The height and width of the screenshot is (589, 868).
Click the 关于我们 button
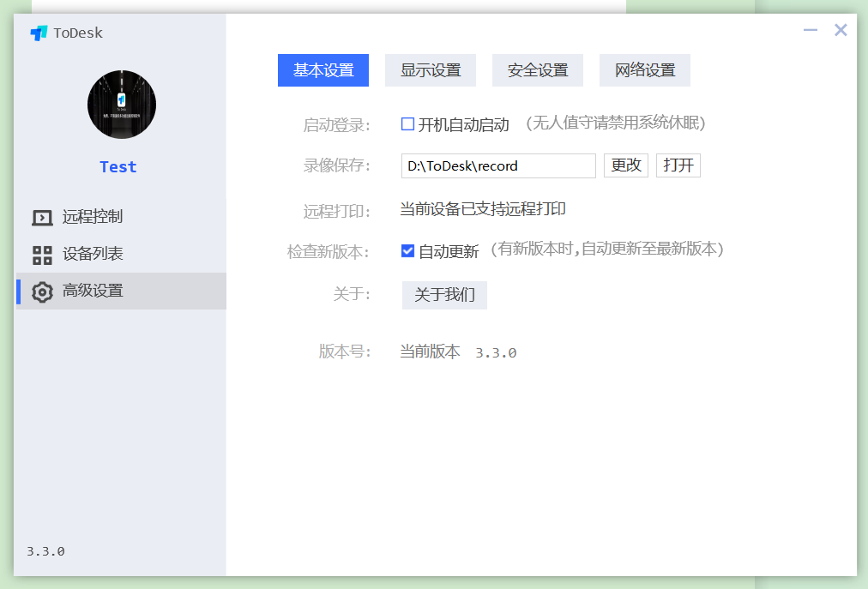coord(444,295)
